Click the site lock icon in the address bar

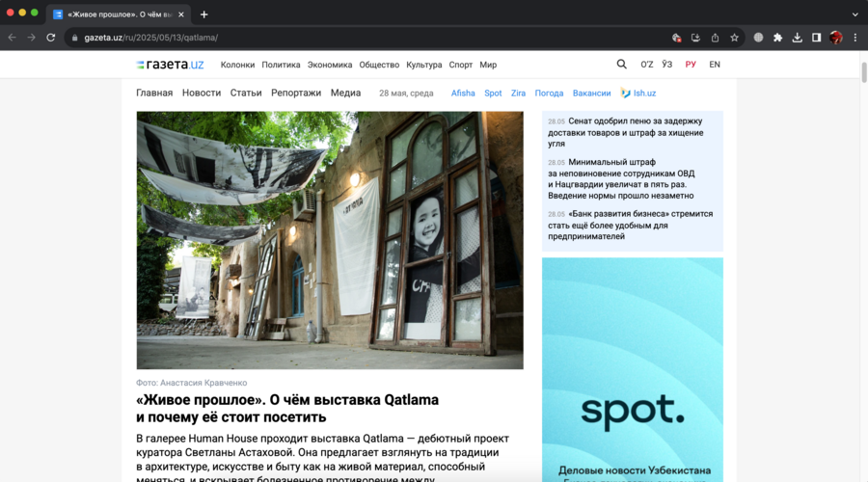[74, 38]
